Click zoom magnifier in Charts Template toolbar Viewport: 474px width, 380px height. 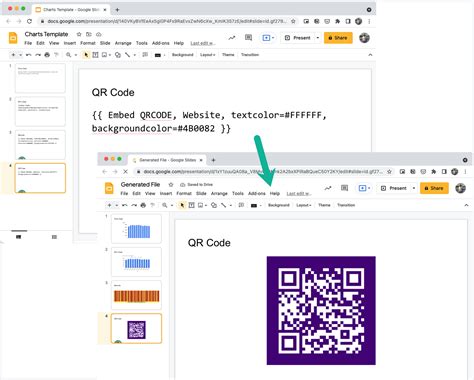tap(68, 55)
